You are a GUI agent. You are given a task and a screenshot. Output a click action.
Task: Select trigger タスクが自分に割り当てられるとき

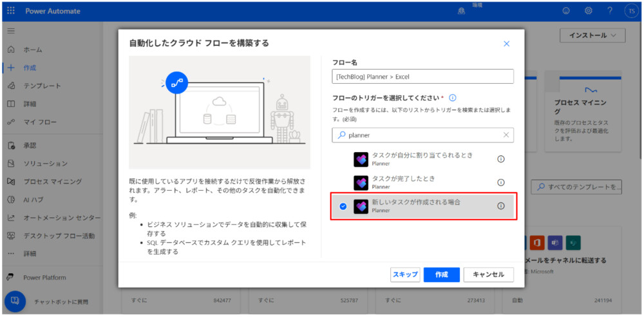tap(422, 159)
